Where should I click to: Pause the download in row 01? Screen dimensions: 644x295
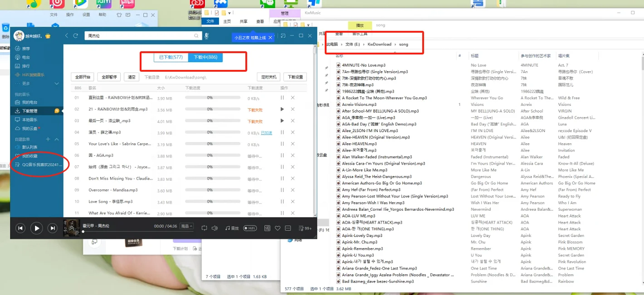click(x=282, y=98)
